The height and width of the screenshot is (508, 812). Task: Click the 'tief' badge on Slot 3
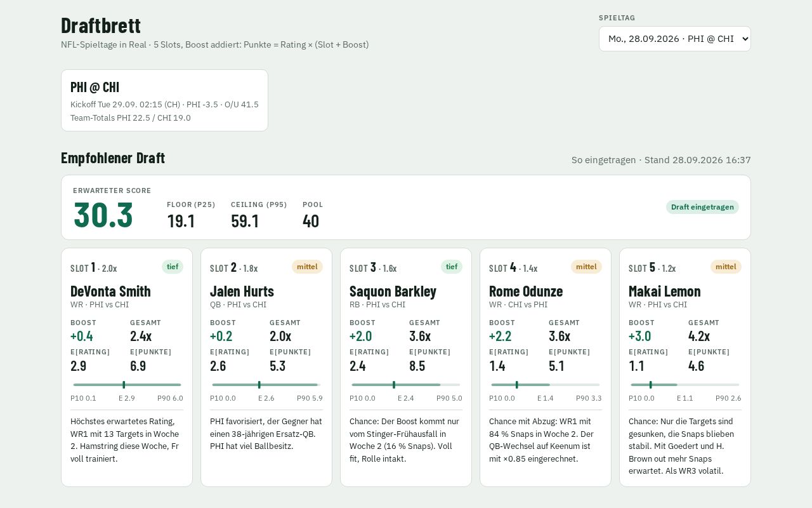[452, 267]
